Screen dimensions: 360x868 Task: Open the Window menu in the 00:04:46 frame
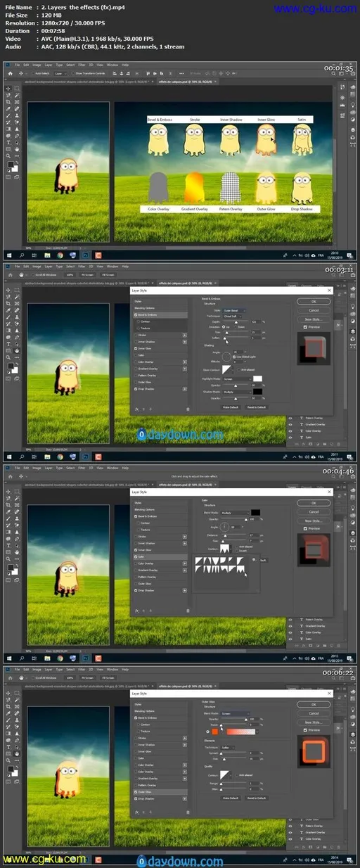pyautogui.click(x=112, y=468)
